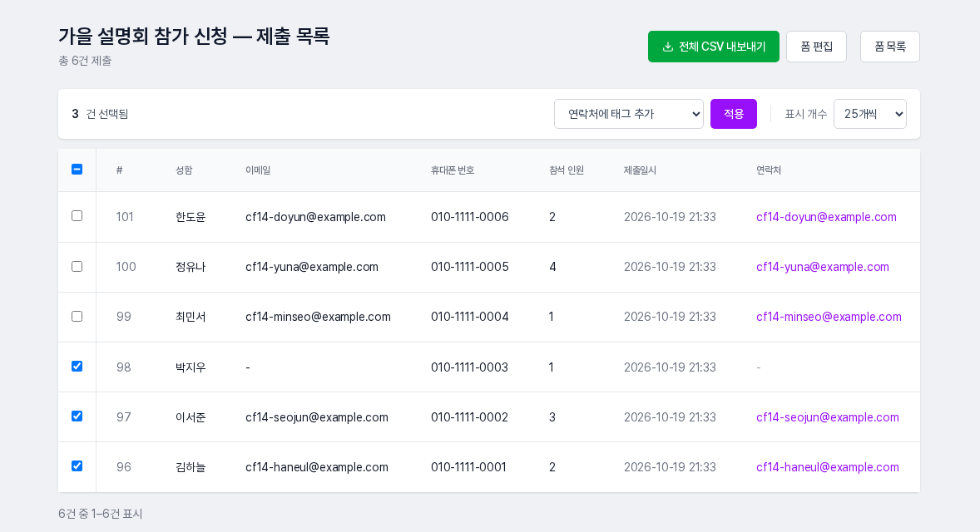Click the # column header
Screen dimensions: 980x532
[x=119, y=170]
